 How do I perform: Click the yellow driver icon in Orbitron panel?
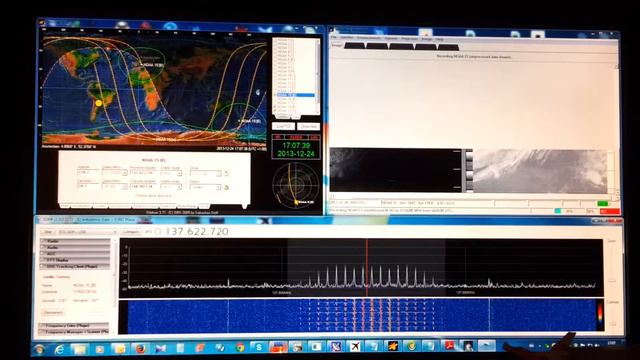tap(227, 187)
